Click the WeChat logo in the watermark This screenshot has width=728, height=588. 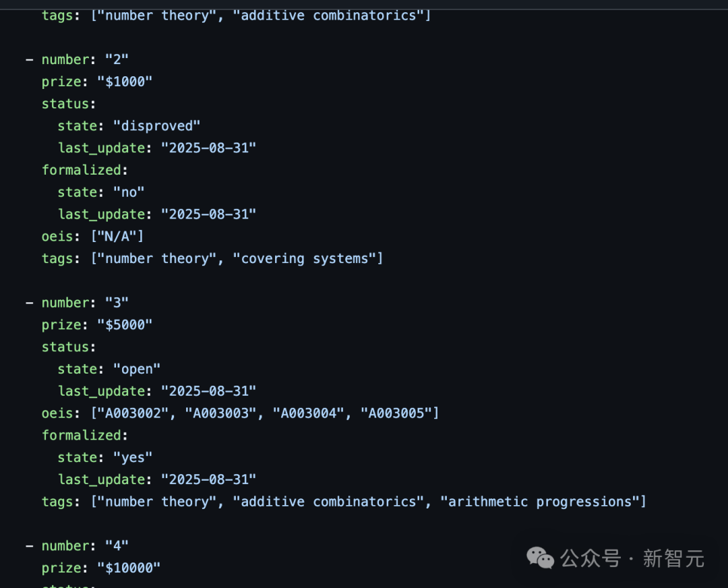click(x=541, y=558)
